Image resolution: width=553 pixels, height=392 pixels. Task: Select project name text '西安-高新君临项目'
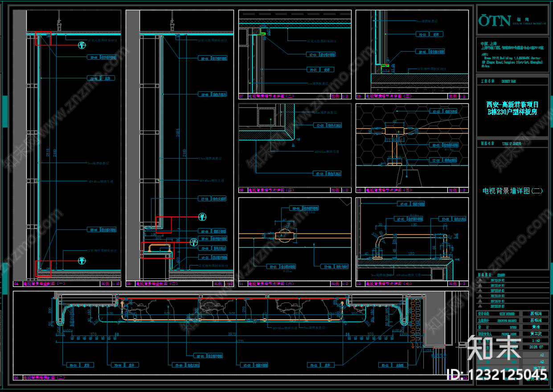(x=512, y=104)
